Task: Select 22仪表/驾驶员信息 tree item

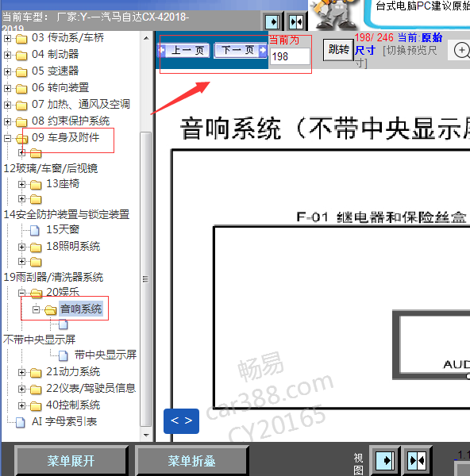Action: click(x=91, y=388)
